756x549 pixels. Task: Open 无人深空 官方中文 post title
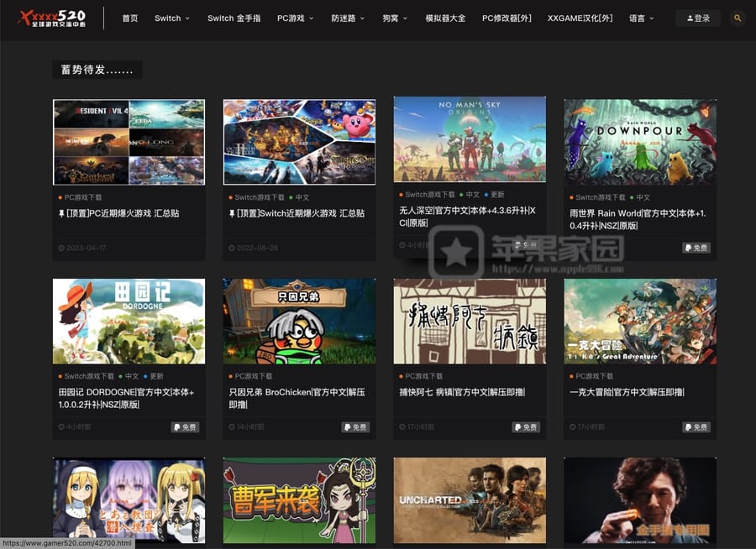tap(467, 217)
